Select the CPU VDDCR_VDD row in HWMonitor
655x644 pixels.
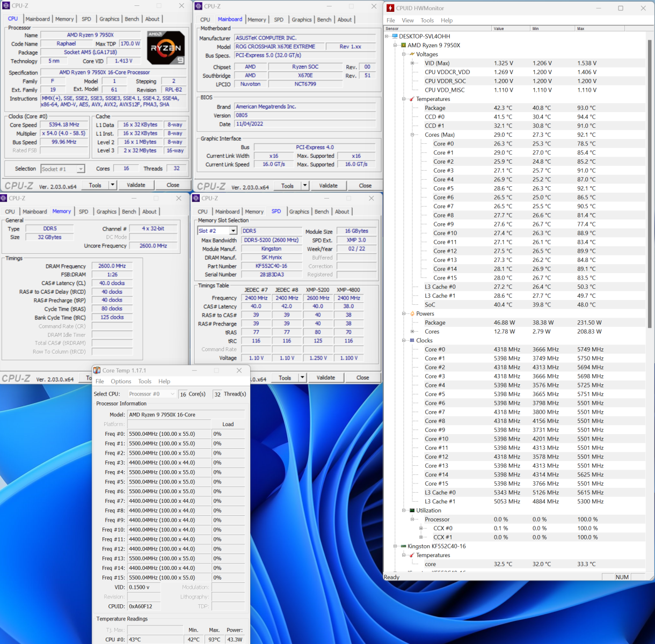(514, 72)
